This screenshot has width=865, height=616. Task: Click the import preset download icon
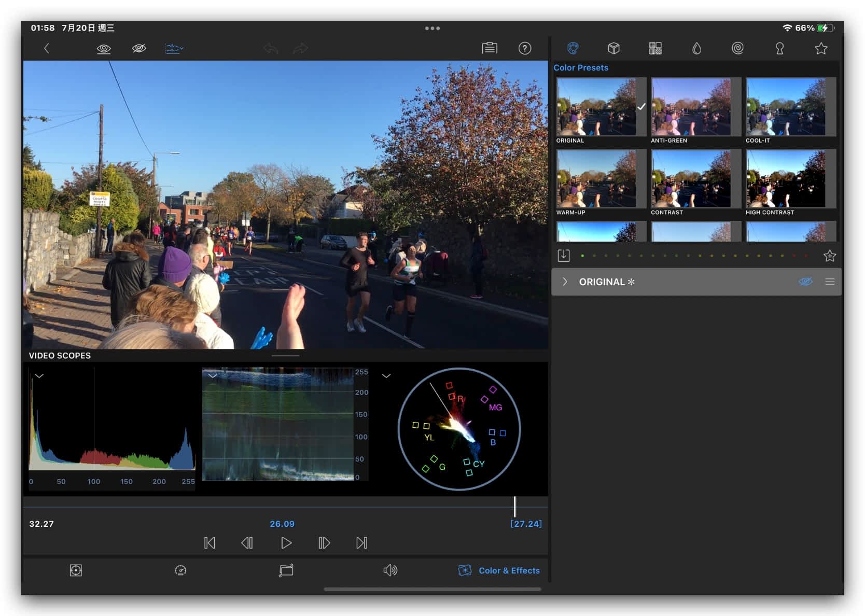pyautogui.click(x=564, y=256)
